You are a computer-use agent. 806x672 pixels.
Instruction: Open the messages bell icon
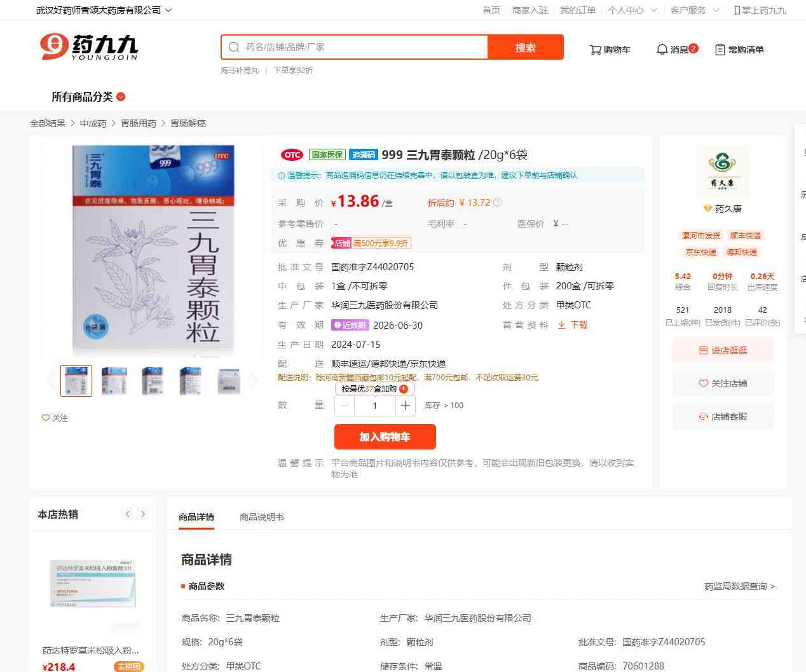click(662, 50)
